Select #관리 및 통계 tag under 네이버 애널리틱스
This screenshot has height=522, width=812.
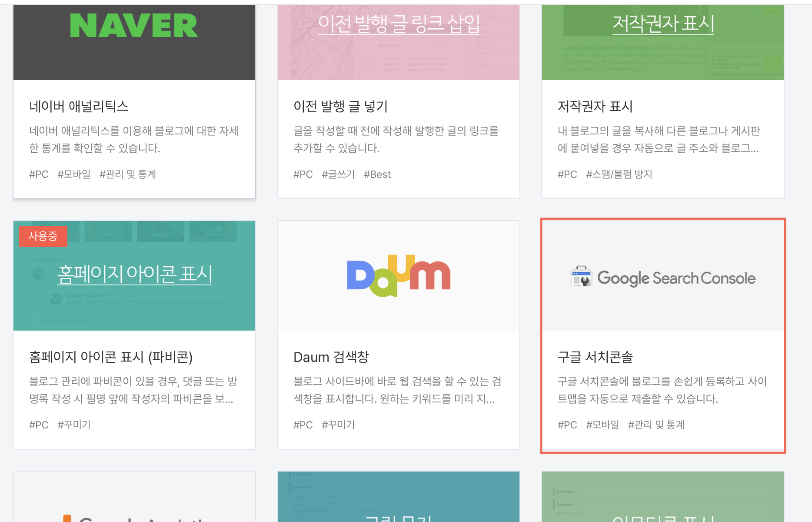pyautogui.click(x=128, y=174)
